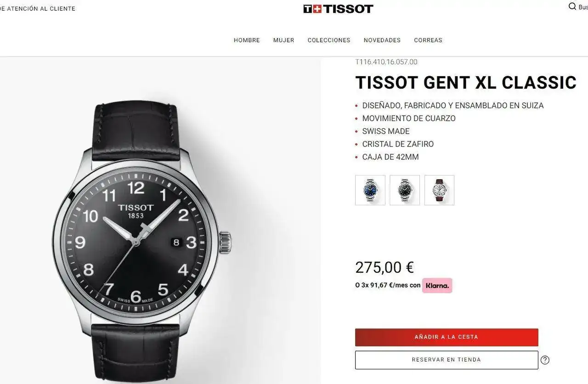This screenshot has width=588, height=384.
Task: Open the Tissot logo homepage link
Action: tap(338, 9)
